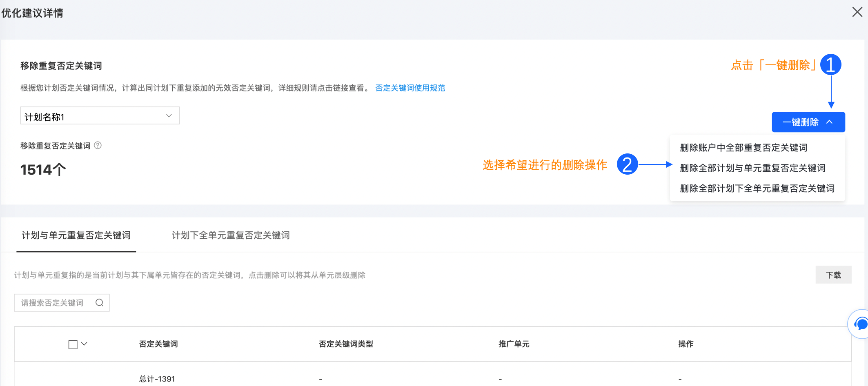Click the help icon beside 移除重复否定关键词
This screenshot has height=386, width=868.
click(98, 145)
